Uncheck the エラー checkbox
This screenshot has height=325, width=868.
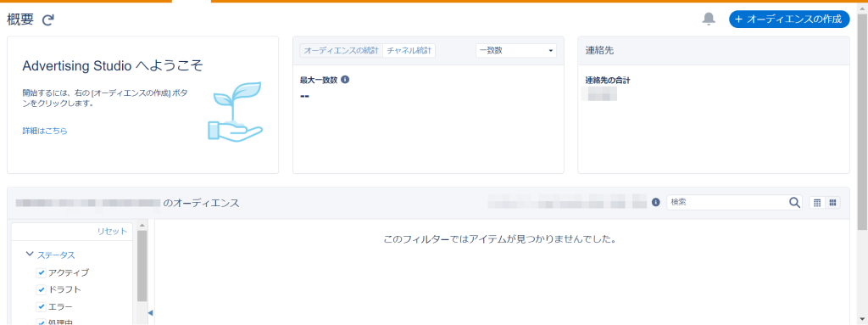pos(41,306)
